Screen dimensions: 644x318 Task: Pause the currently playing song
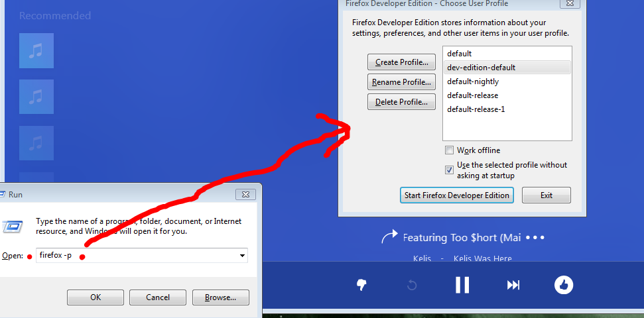[462, 285]
